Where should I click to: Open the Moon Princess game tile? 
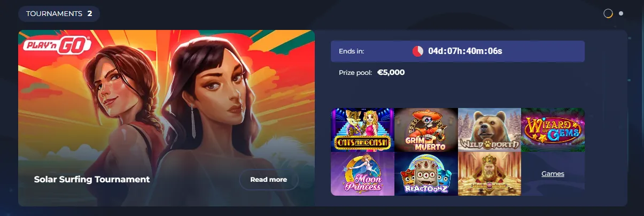(x=362, y=174)
